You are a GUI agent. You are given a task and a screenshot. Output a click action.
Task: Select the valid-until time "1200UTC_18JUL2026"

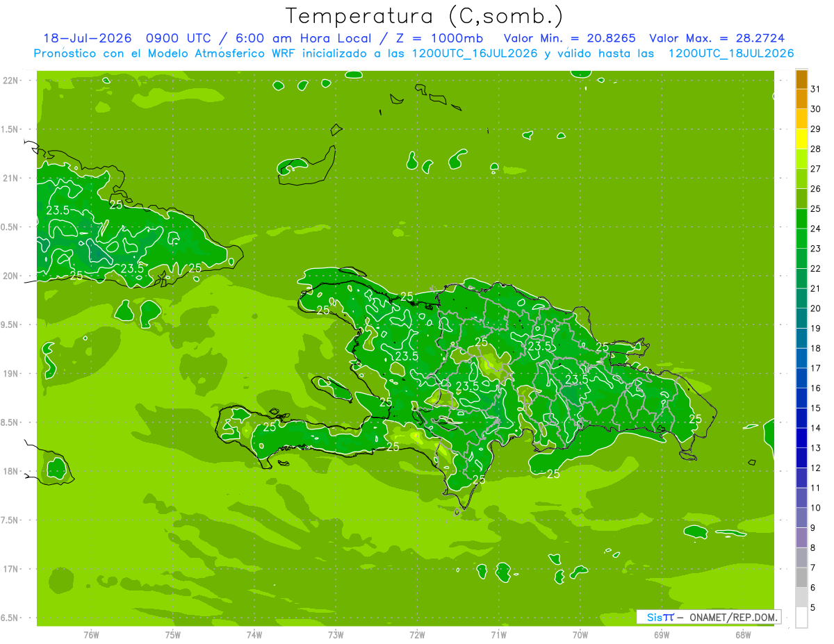point(730,53)
